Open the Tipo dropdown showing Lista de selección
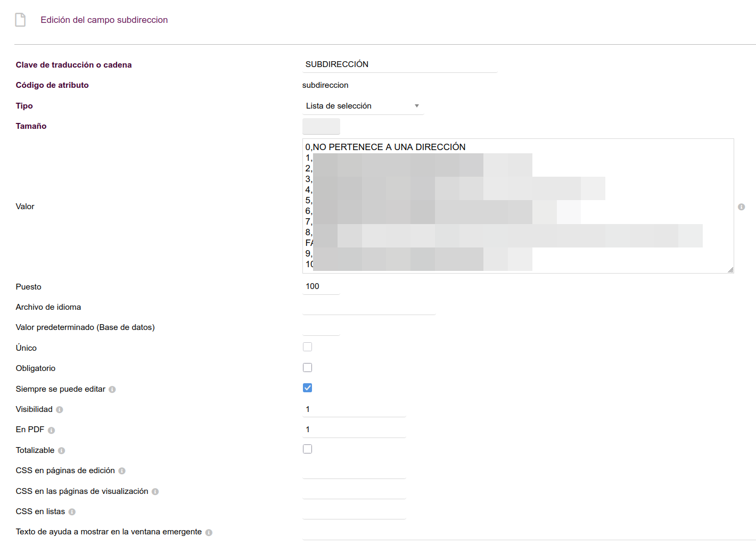This screenshot has height=553, width=756. [363, 106]
